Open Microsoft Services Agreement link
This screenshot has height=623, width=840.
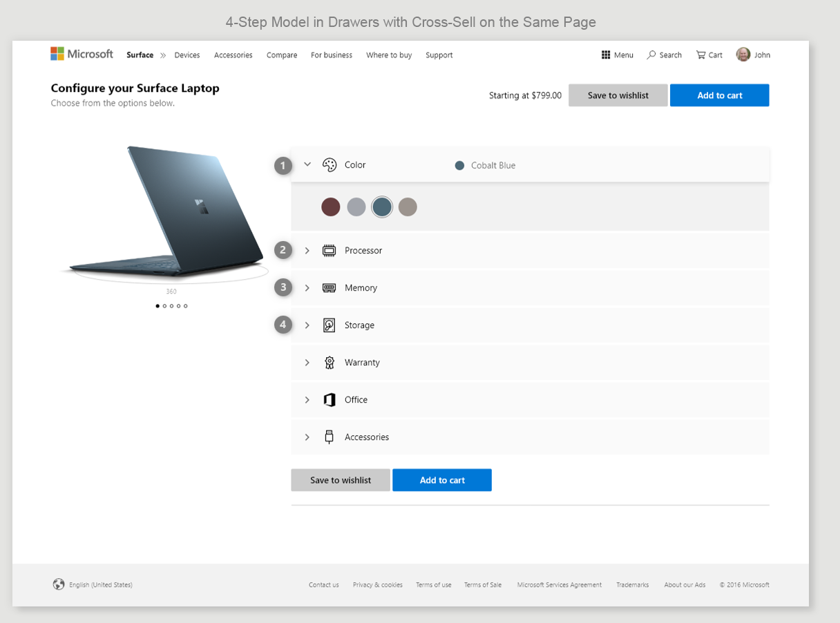560,585
